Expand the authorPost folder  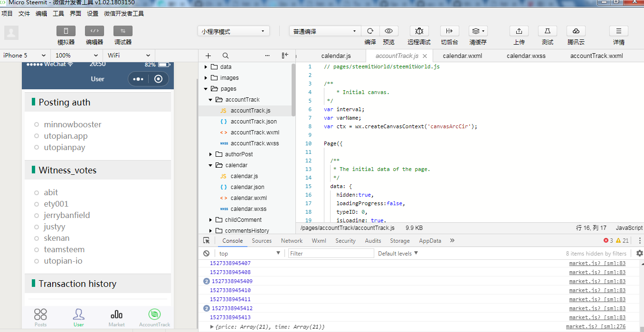[211, 154]
